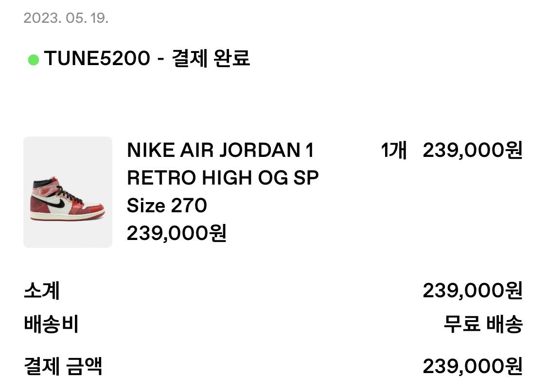Select the 배송비 label

[51, 324]
